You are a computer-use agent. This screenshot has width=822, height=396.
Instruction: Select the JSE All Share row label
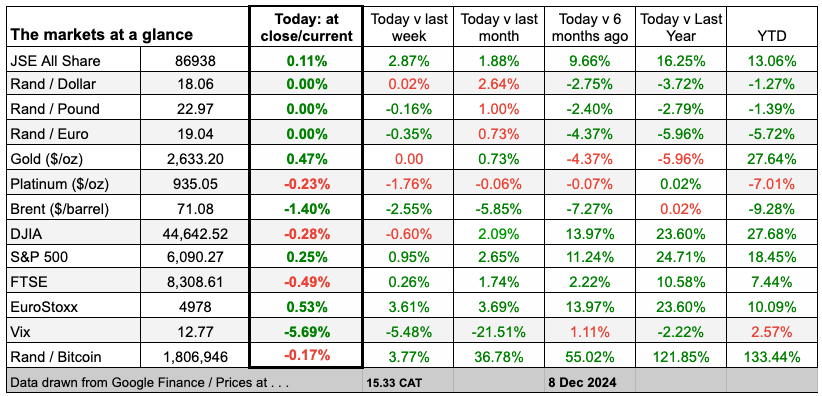[55, 61]
